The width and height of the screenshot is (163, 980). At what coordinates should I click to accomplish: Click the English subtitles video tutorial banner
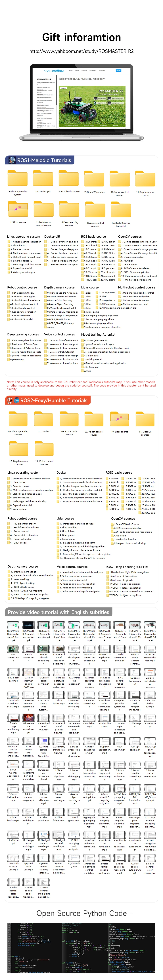pos(58,612)
